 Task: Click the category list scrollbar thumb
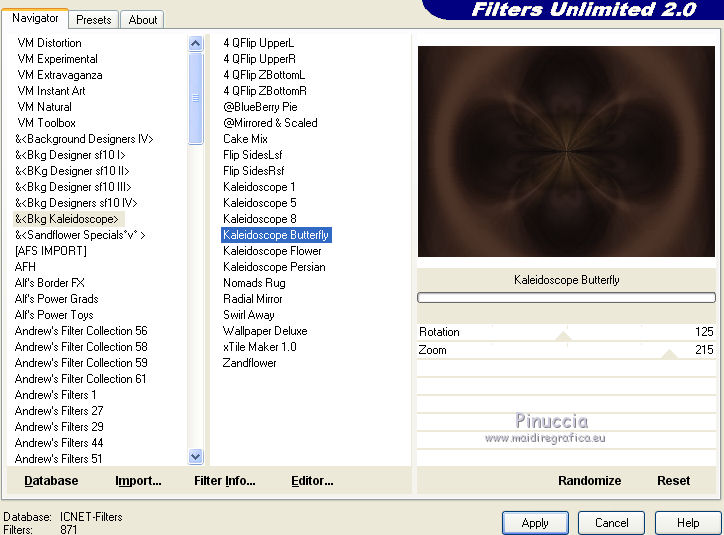coord(196,98)
